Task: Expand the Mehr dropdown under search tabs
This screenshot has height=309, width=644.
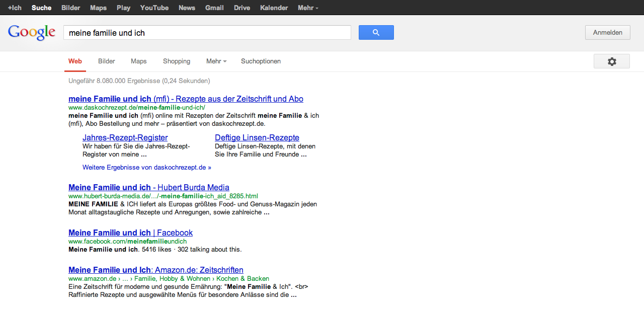Action: [x=216, y=61]
